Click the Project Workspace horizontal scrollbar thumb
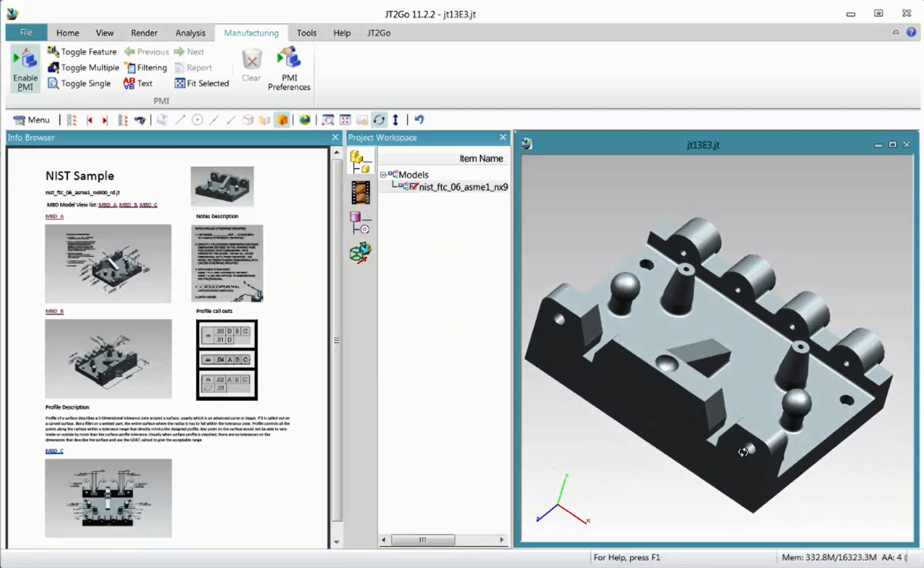924x568 pixels. (423, 540)
